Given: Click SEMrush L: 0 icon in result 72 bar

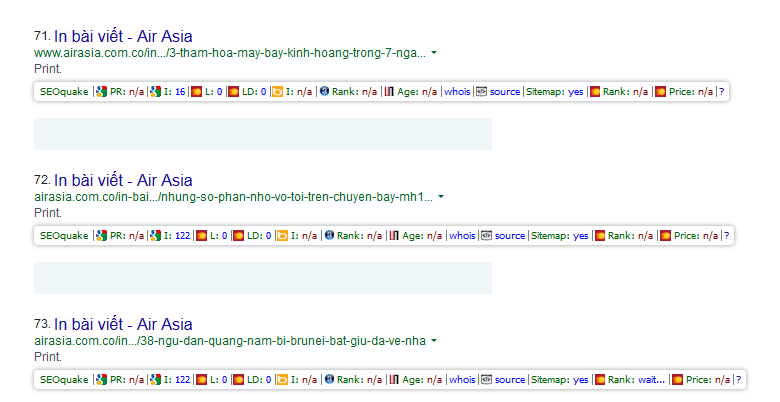Looking at the screenshot, I should tap(201, 236).
